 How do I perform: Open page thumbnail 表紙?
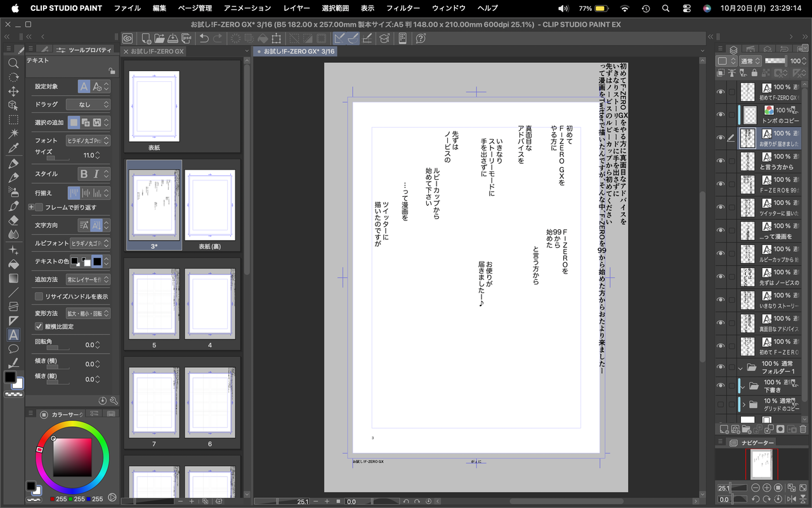154,106
